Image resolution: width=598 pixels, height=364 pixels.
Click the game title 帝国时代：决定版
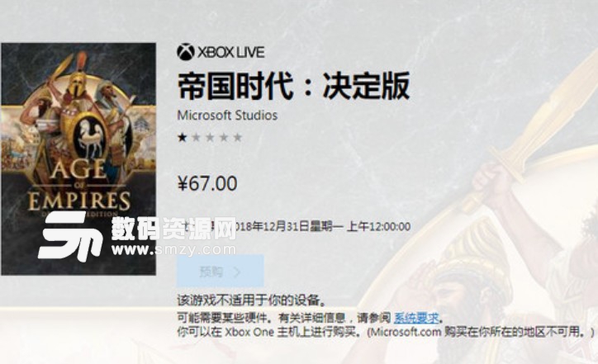(293, 86)
